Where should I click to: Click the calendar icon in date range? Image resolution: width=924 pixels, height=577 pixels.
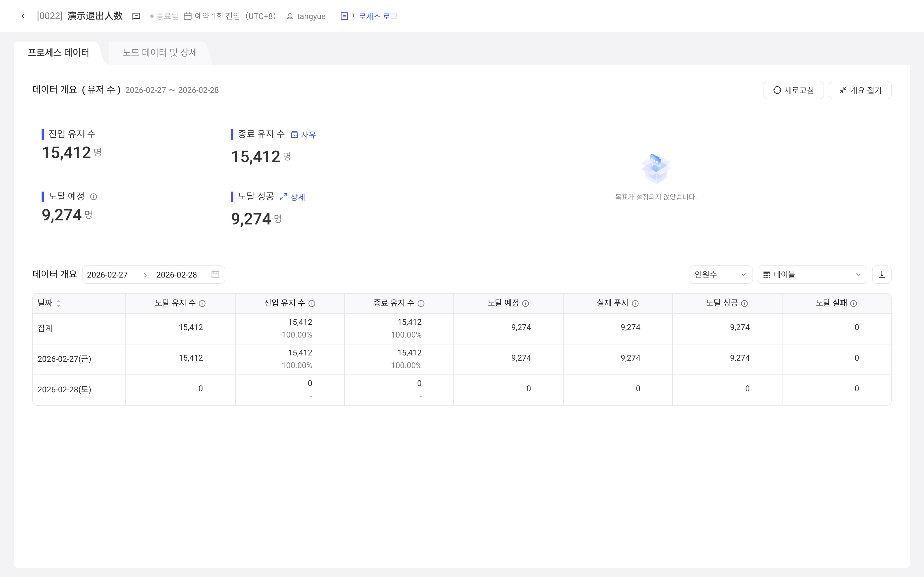(215, 274)
